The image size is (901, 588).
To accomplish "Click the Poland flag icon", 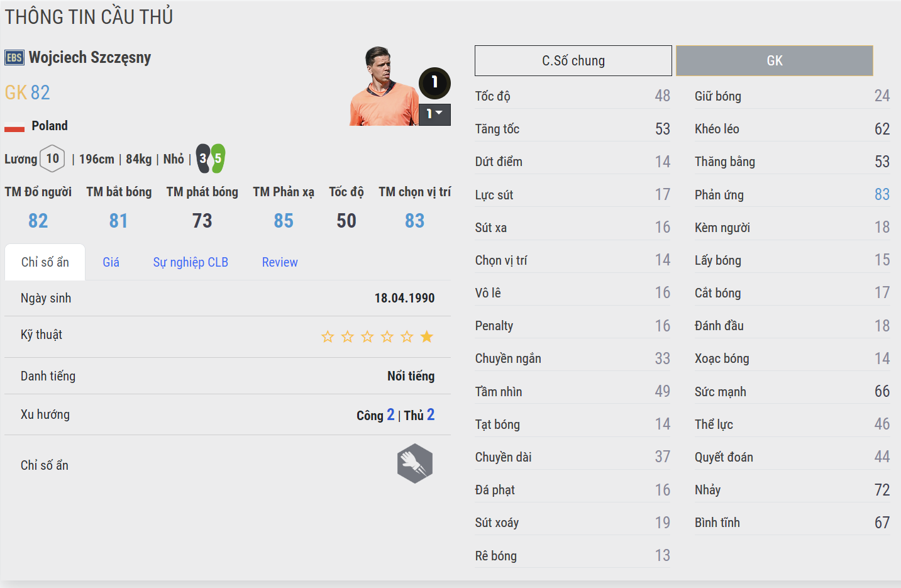I will 14,126.
